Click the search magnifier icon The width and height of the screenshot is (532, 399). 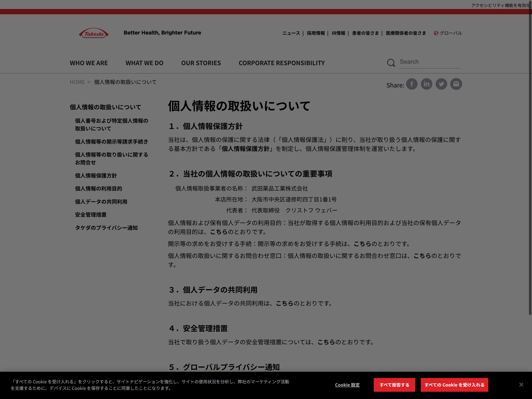tap(391, 63)
